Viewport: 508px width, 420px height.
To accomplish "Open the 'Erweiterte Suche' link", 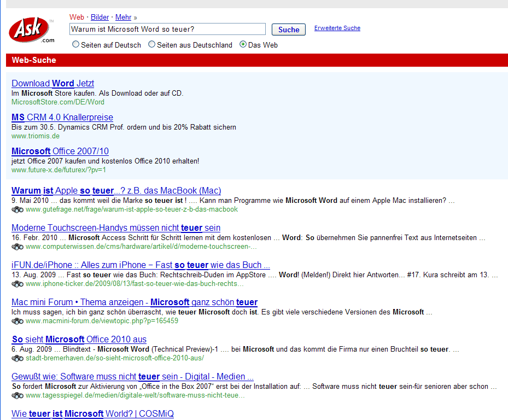I will pos(337,28).
